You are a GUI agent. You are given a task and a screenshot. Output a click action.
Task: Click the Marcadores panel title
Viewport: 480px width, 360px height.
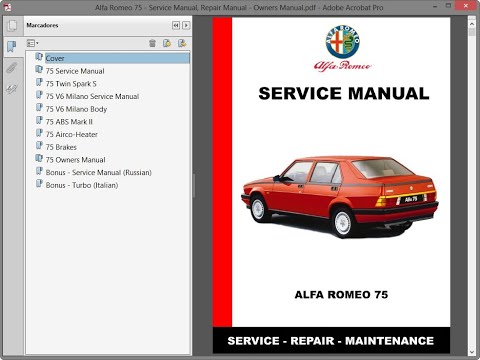point(42,25)
